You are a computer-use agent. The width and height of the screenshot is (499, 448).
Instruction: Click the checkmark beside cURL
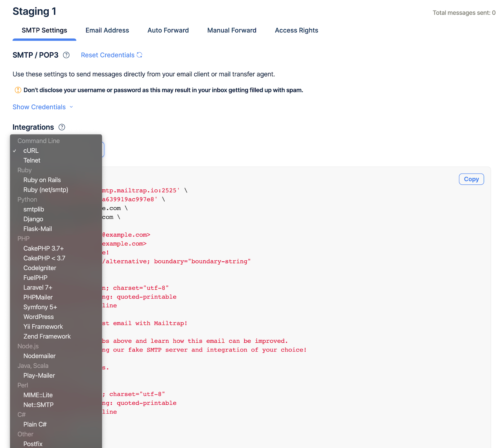(x=15, y=151)
